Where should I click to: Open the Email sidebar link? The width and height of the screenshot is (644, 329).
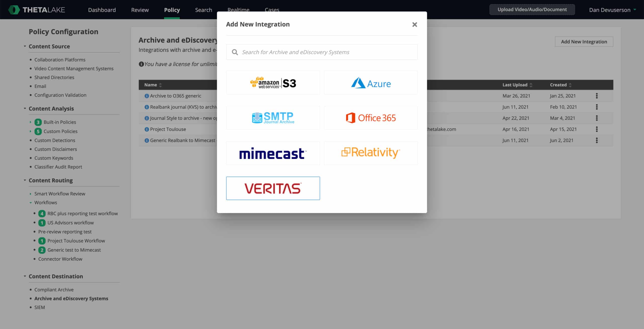click(40, 86)
